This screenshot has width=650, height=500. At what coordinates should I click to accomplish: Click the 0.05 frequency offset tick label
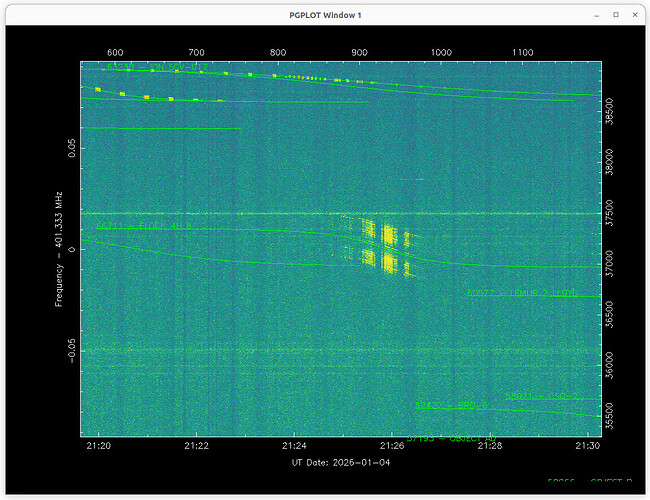point(71,148)
